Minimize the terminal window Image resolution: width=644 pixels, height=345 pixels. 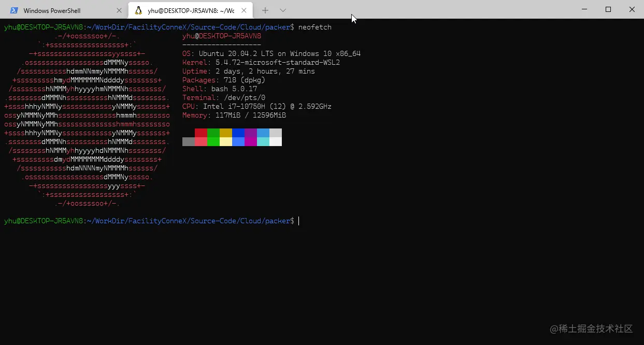click(584, 9)
